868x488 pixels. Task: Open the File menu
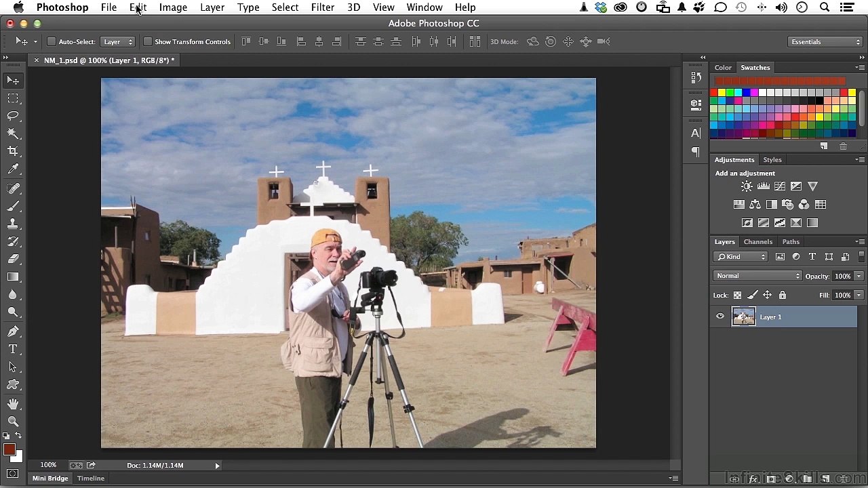pos(108,7)
